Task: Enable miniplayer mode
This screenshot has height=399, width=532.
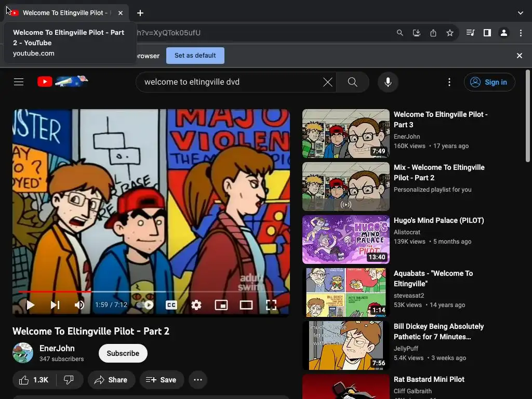Action: pos(221,305)
